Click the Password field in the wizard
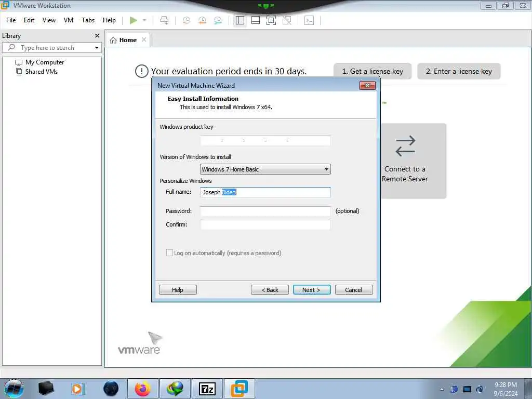The image size is (532, 399). [265, 211]
